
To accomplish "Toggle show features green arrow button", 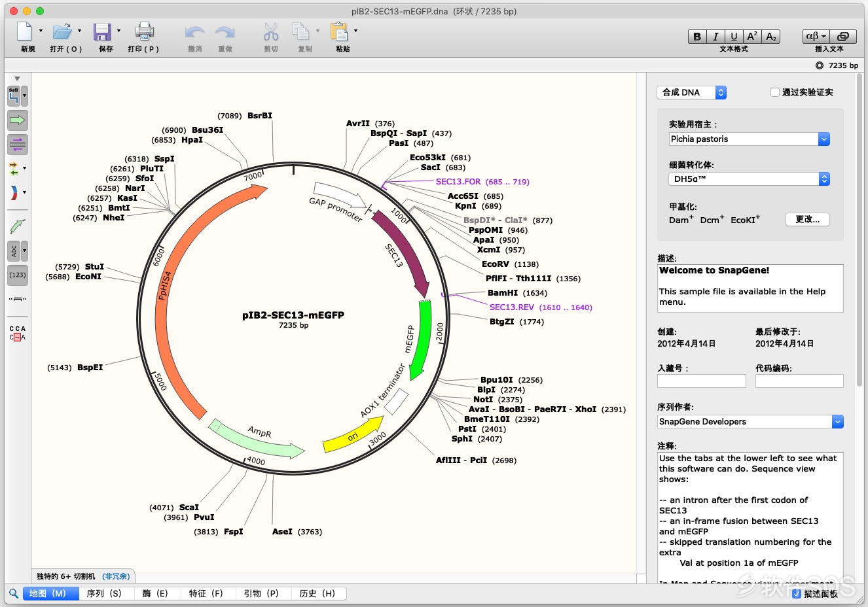I will 18,120.
